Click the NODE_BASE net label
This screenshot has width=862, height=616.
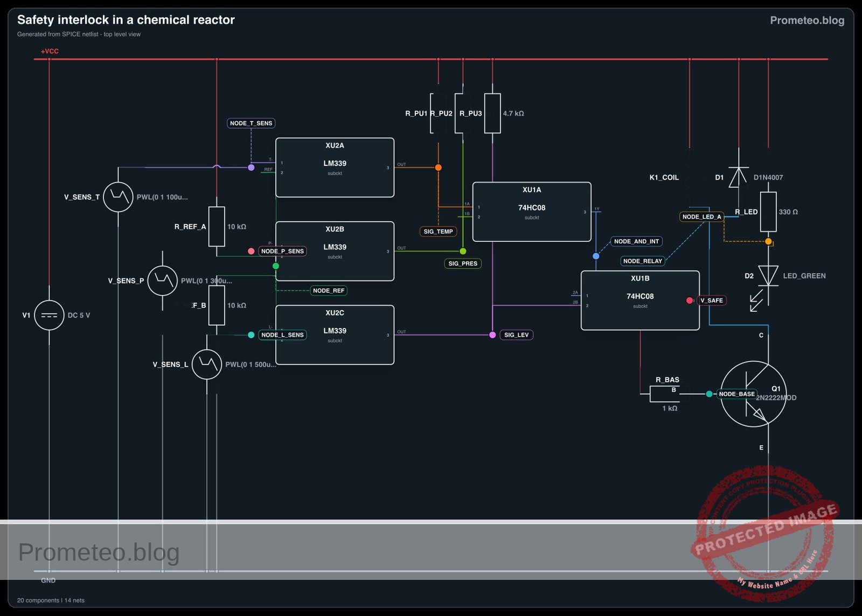click(736, 394)
